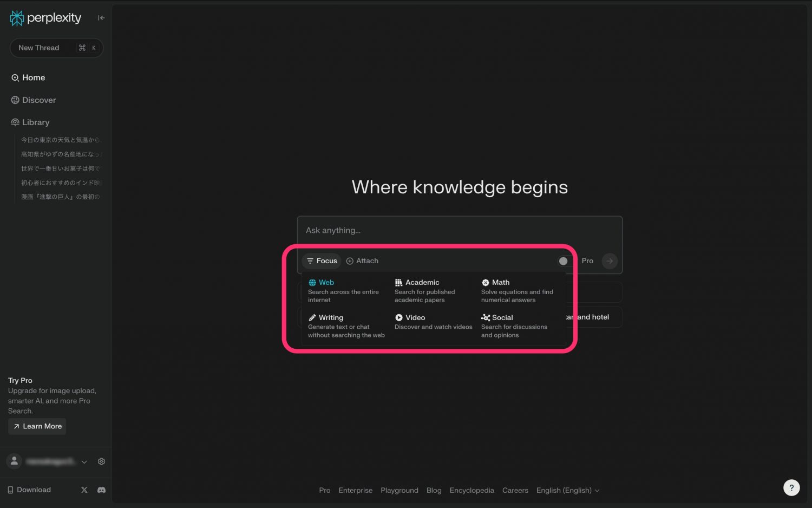Image resolution: width=812 pixels, height=508 pixels.
Task: Select Writing focus mode
Action: pos(346,326)
